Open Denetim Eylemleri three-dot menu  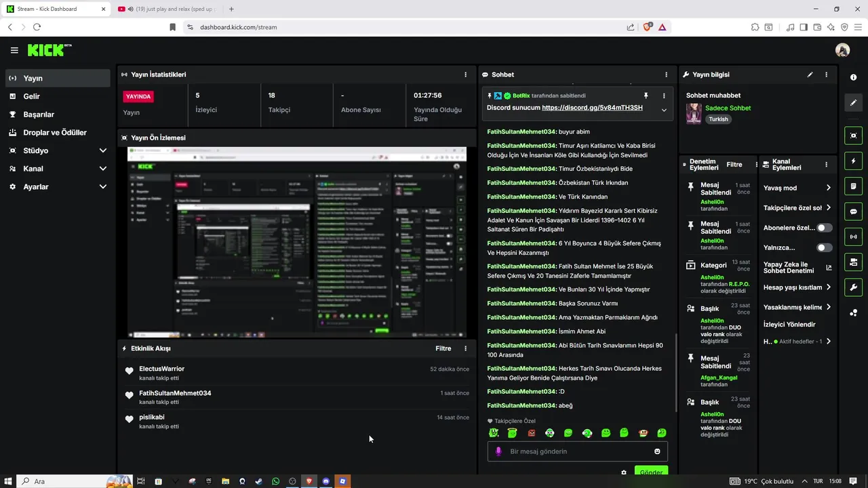coord(755,164)
